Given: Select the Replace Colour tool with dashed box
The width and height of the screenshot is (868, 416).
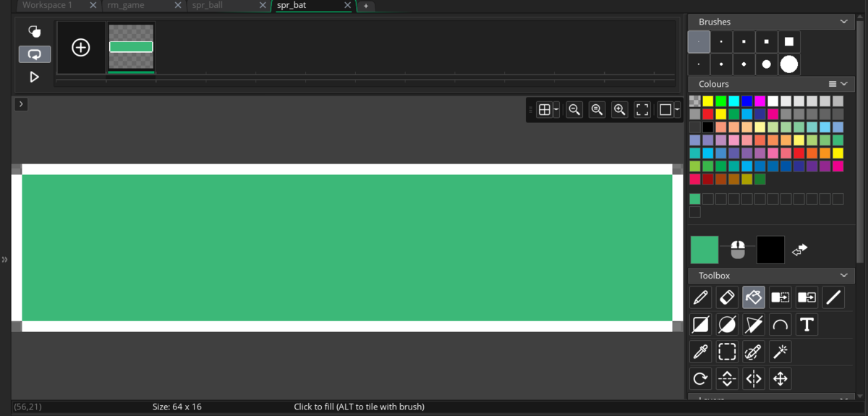Looking at the screenshot, I should [780, 297].
